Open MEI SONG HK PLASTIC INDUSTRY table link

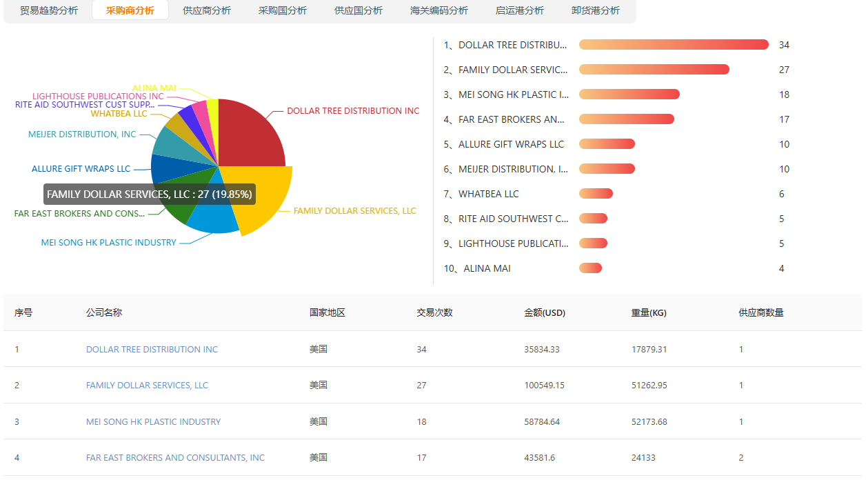pos(153,421)
